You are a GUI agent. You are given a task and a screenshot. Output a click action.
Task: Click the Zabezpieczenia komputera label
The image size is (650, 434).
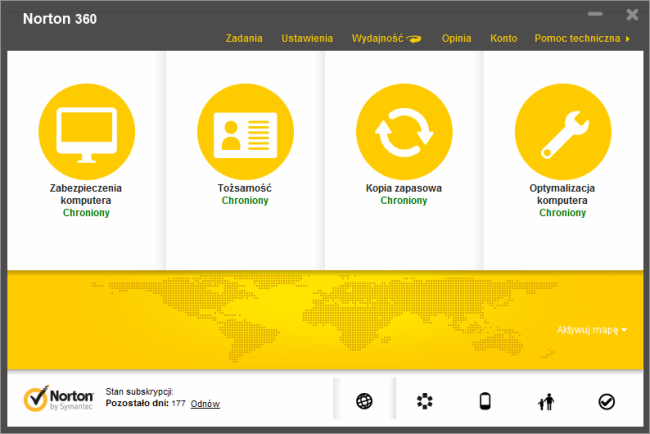click(x=86, y=194)
